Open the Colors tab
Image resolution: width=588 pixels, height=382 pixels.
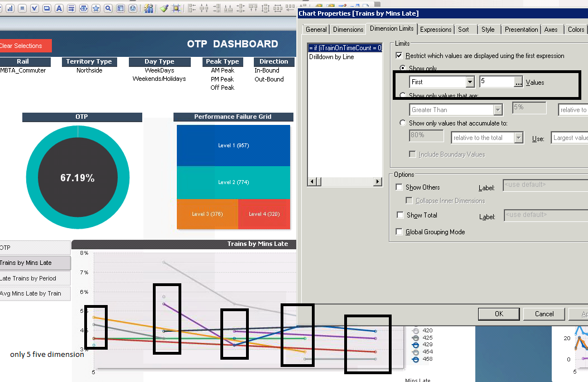click(576, 29)
